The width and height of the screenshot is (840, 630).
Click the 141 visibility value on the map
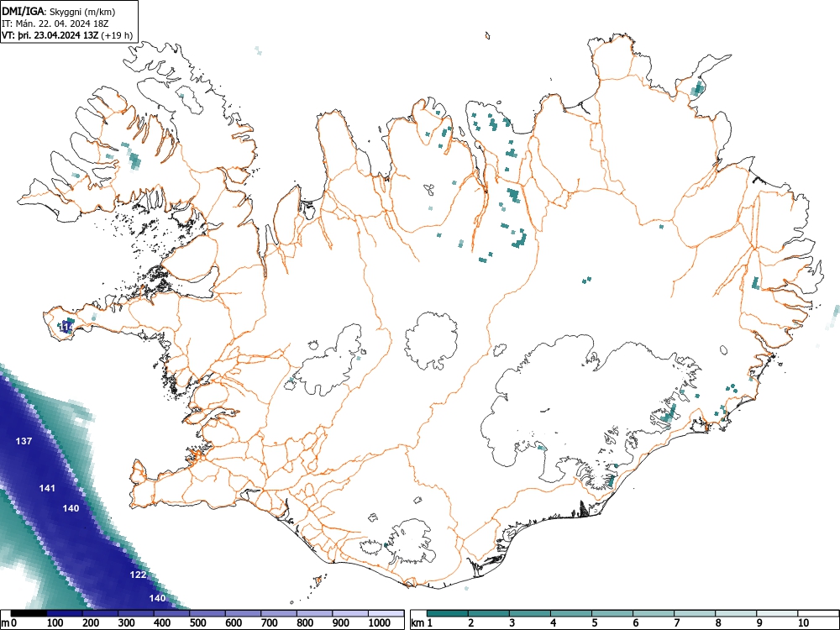click(47, 489)
